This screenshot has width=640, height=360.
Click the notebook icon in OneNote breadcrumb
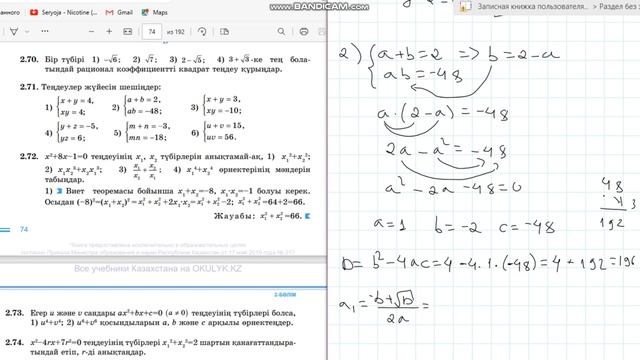click(464, 7)
